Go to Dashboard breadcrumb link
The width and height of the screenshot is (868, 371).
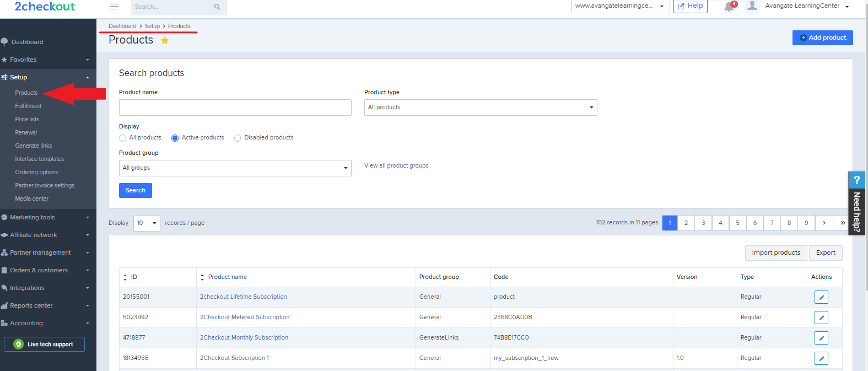pyautogui.click(x=122, y=26)
